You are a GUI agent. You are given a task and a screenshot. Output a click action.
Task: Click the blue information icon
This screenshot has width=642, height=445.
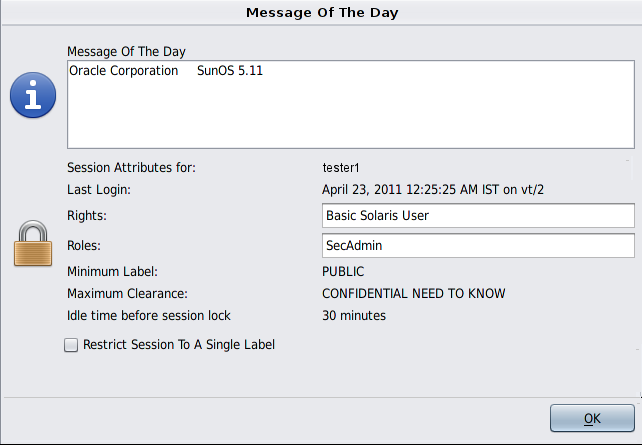pos(33,95)
